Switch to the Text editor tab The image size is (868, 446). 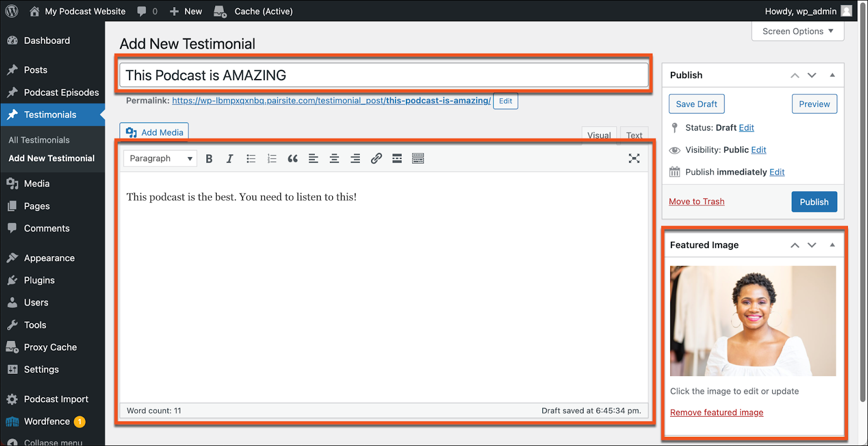pos(634,135)
